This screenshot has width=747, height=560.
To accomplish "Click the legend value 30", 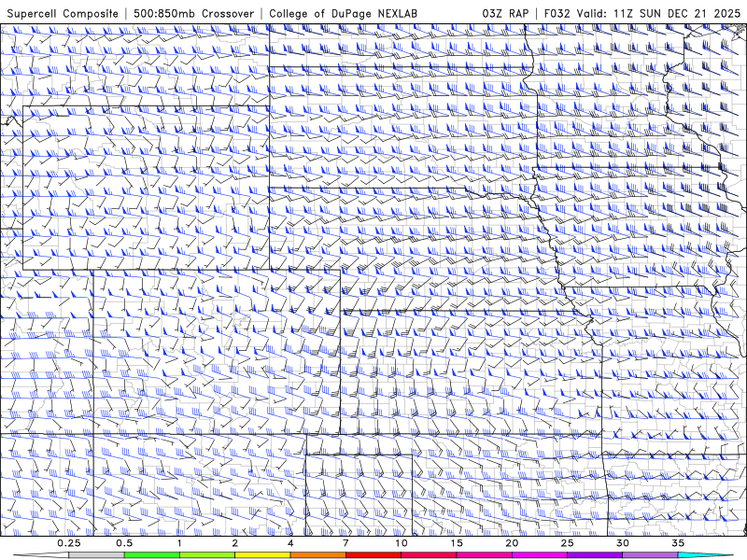I will coord(622,543).
